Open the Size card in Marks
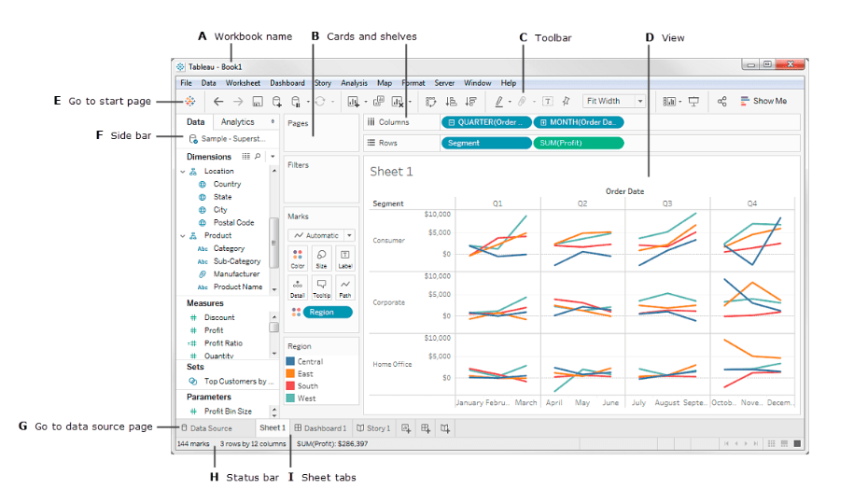The image size is (868, 489). 322,258
